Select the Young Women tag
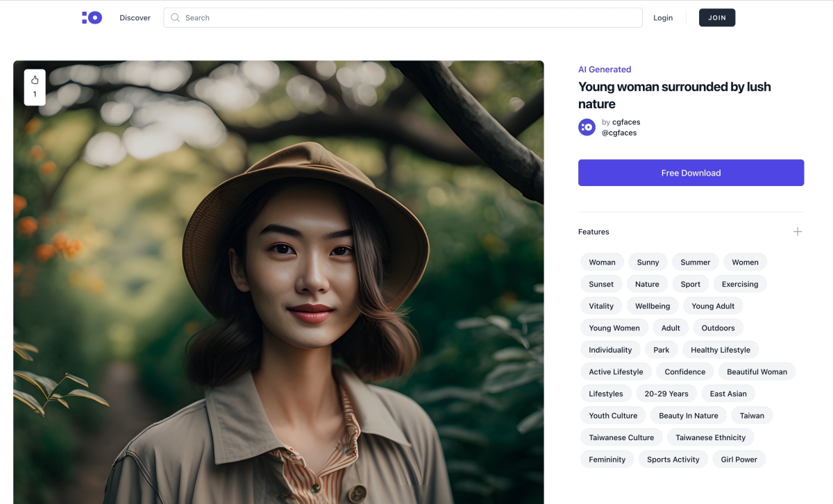Viewport: 833px width, 504px height. 614,328
